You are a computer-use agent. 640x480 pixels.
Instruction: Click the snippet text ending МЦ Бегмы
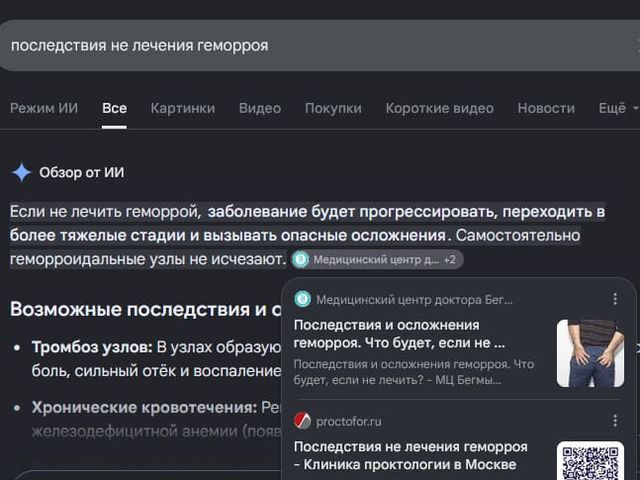coord(413,372)
